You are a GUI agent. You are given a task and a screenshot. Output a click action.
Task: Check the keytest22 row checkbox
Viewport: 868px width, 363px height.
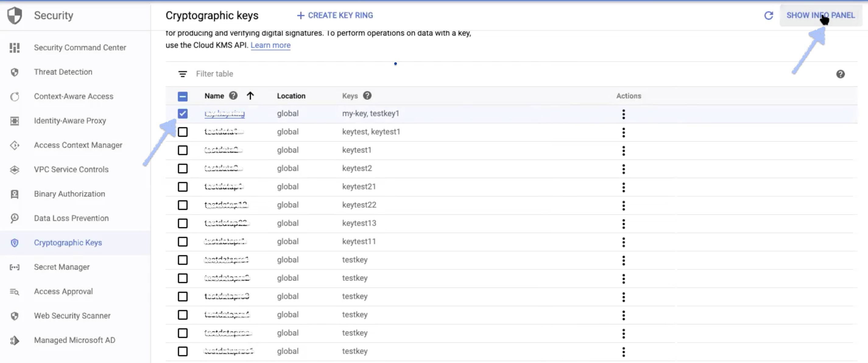(182, 205)
